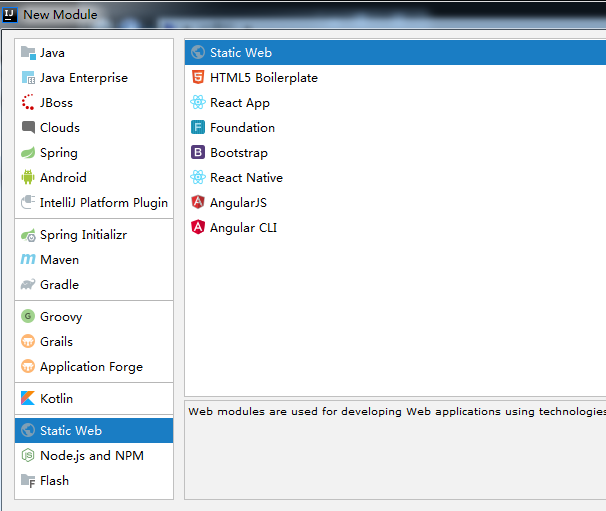This screenshot has width=606, height=511.
Task: Select IntelliJ Platform Plugin
Action: [x=94, y=203]
